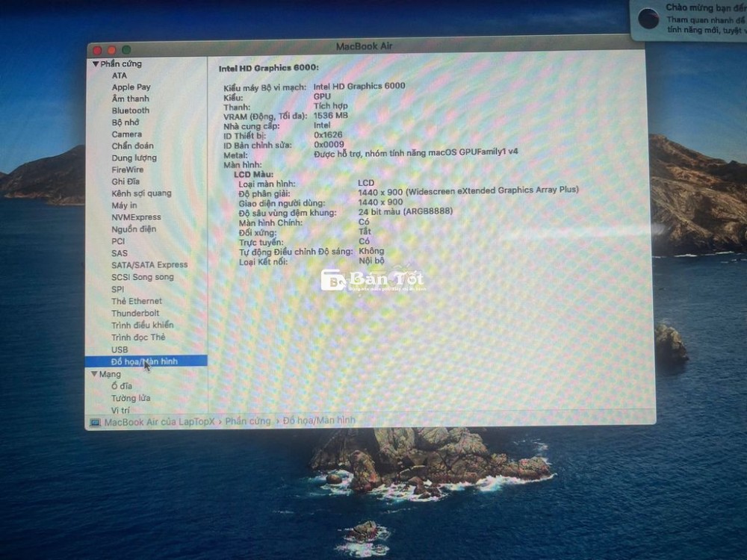Select USB in the sidebar
This screenshot has width=747, height=560.
pos(119,349)
